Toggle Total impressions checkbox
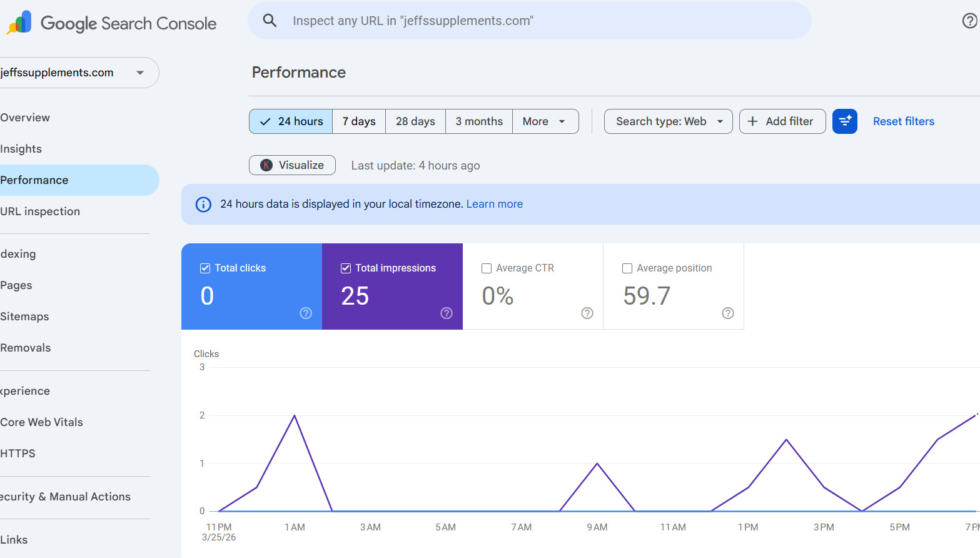Viewport: 980px width, 558px height. pos(345,268)
